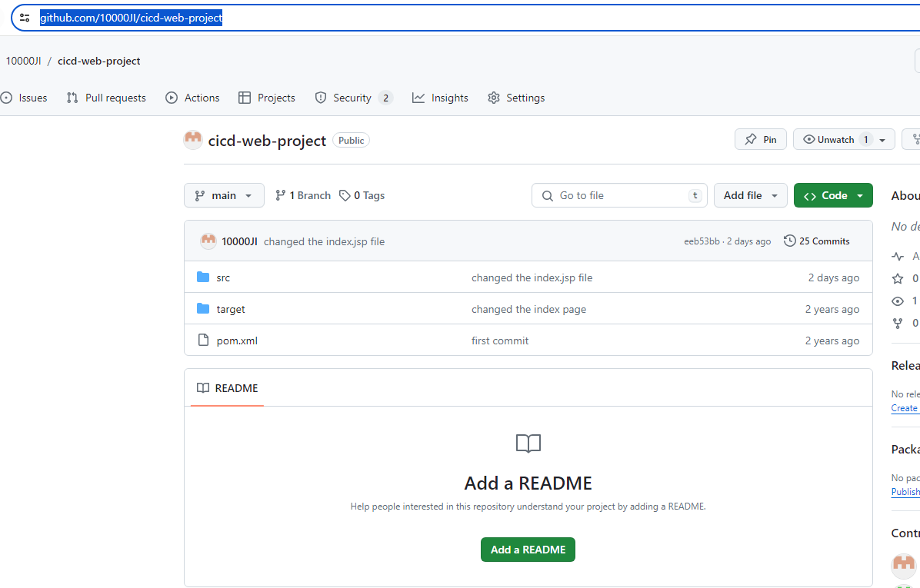Select the highlighted URL in address bar
Viewport: 920px width, 588px height.
[x=131, y=18]
